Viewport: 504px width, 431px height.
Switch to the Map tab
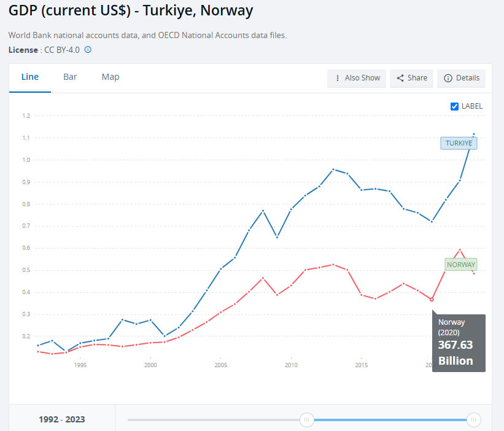(x=110, y=77)
